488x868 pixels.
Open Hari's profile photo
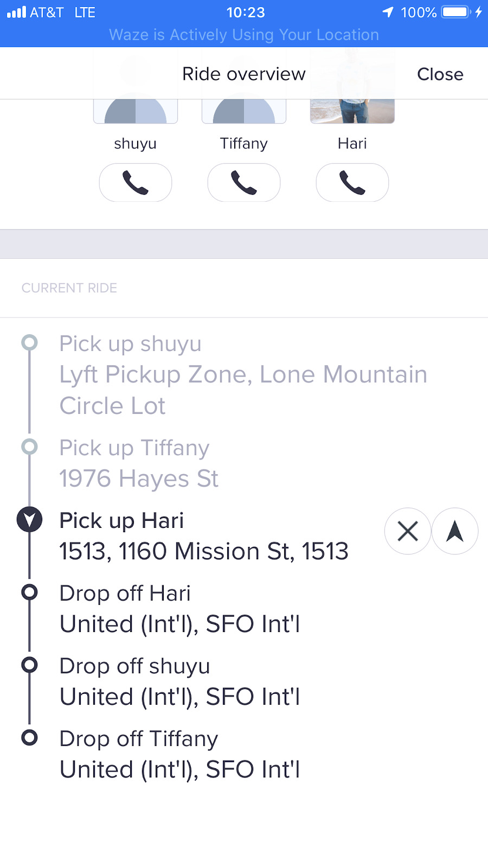[x=352, y=111]
